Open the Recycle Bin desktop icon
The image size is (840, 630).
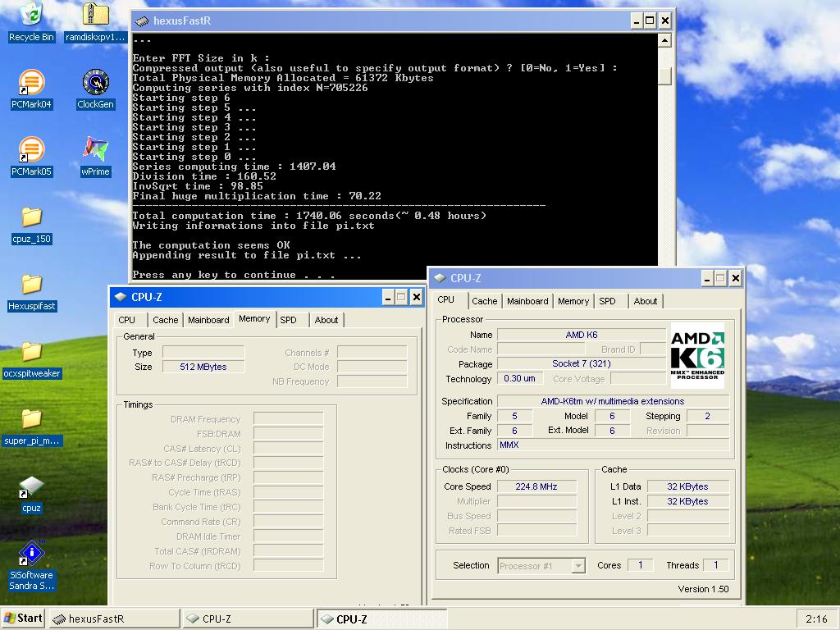31,15
